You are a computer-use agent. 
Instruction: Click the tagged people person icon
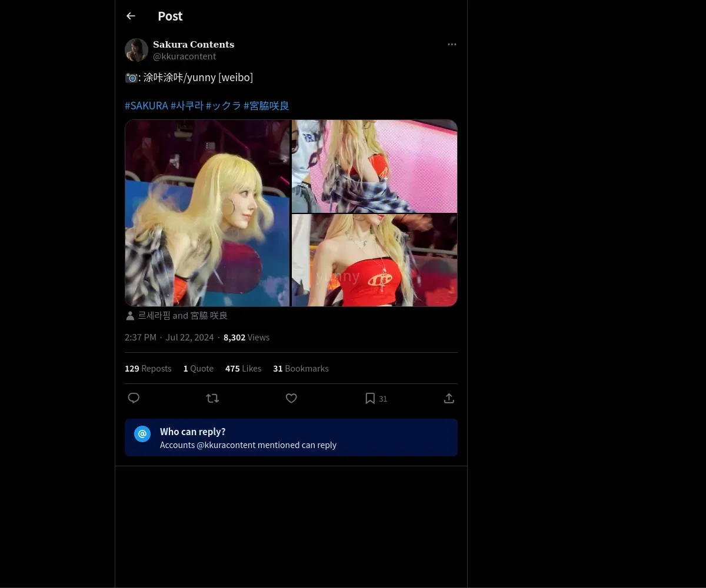[130, 316]
